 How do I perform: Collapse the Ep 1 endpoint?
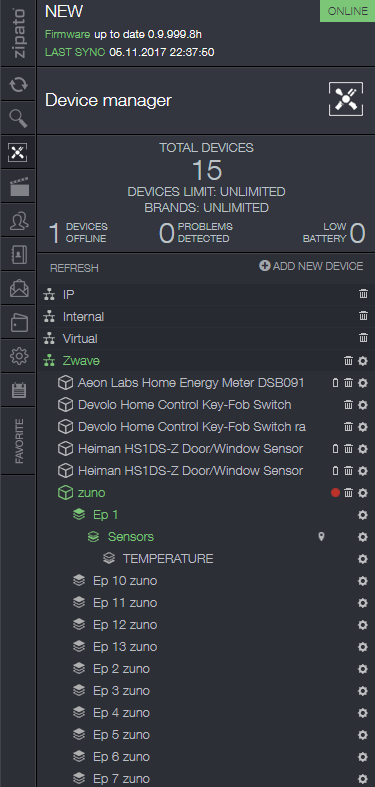(79, 514)
